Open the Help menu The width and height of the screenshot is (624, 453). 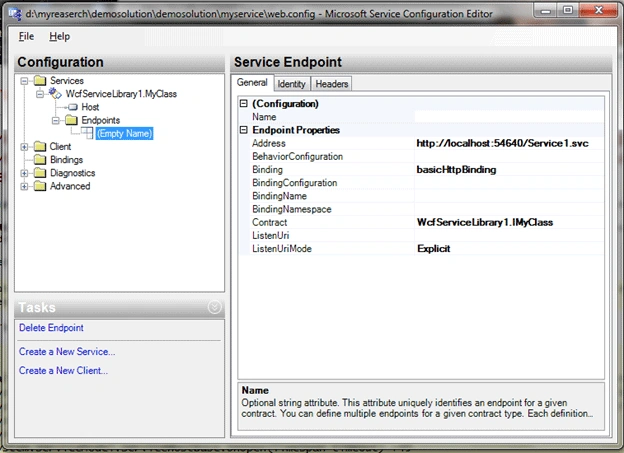59,36
